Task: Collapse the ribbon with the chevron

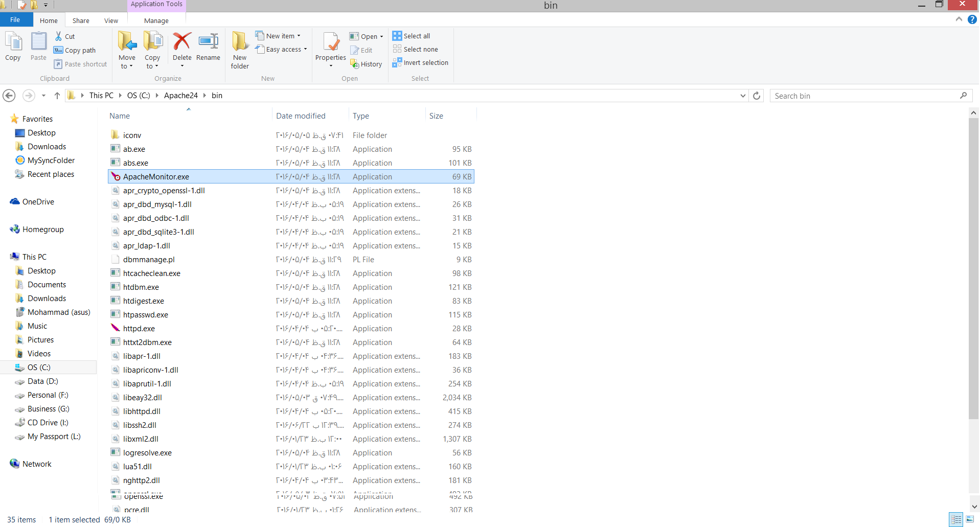Action: [x=959, y=19]
